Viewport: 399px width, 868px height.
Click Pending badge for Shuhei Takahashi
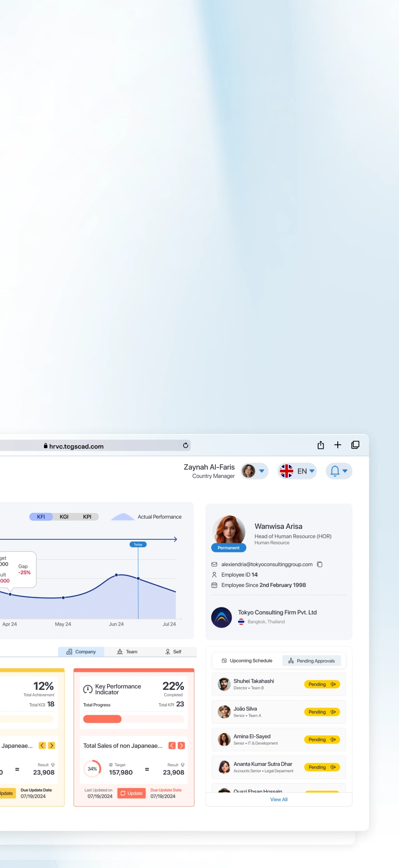(x=322, y=684)
